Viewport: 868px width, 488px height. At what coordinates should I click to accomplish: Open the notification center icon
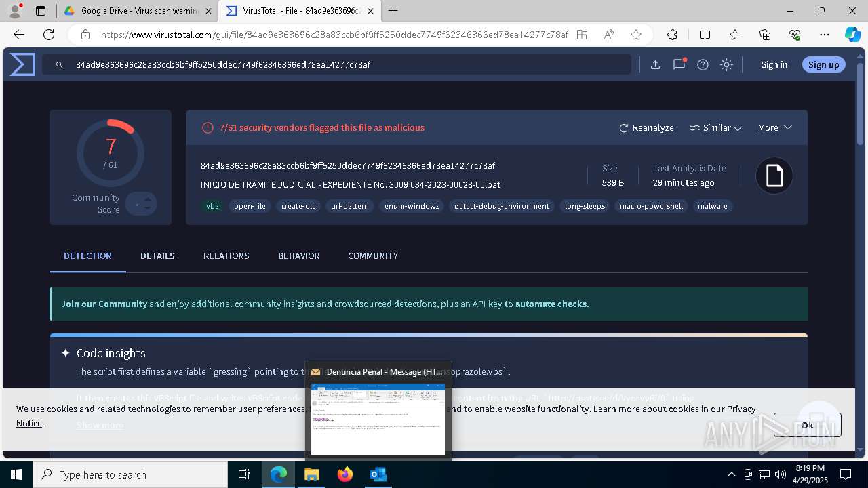click(846, 474)
